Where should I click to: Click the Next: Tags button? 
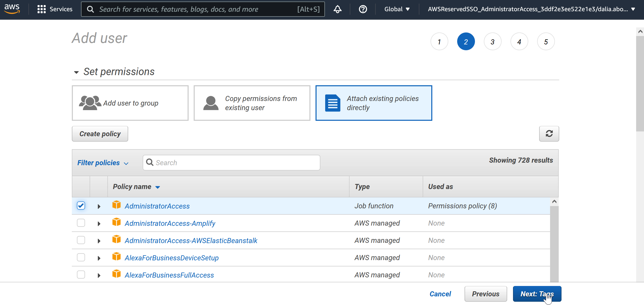pyautogui.click(x=537, y=294)
